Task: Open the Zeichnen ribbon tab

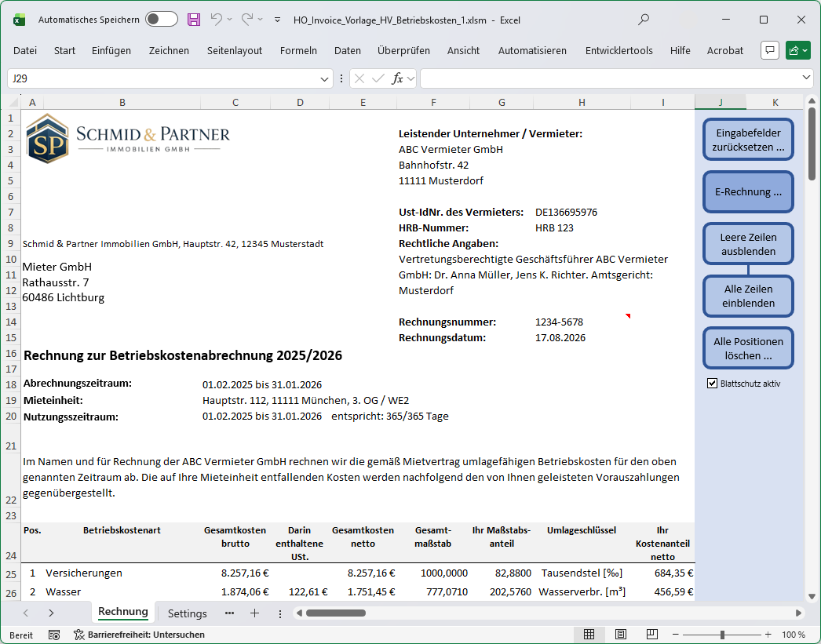Action: [169, 51]
